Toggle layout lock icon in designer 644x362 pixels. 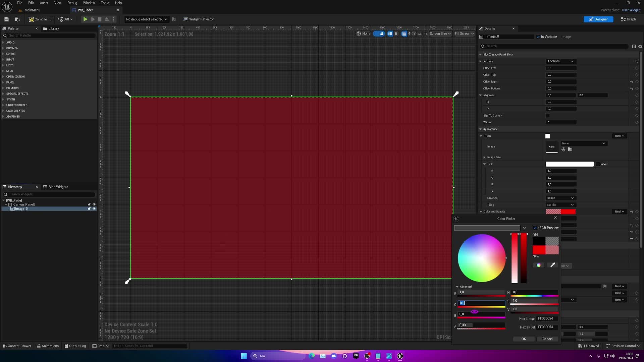382,34
